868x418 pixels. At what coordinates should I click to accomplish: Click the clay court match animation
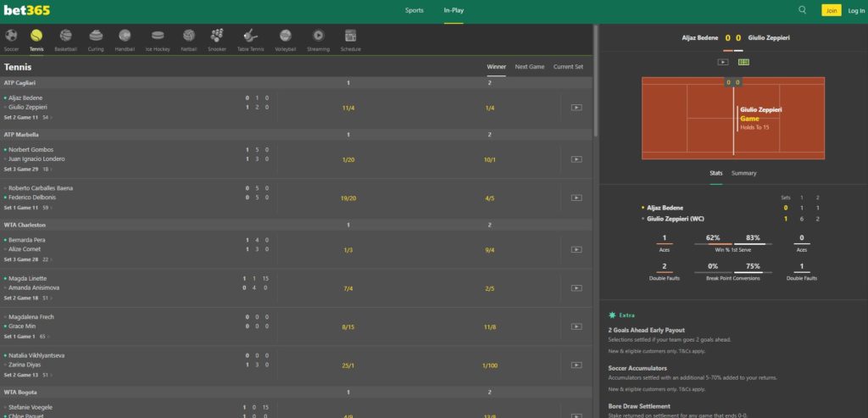(x=733, y=118)
